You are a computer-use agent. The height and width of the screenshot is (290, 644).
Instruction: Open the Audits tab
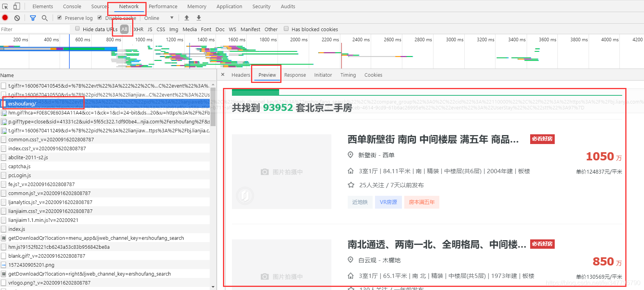coord(288,6)
